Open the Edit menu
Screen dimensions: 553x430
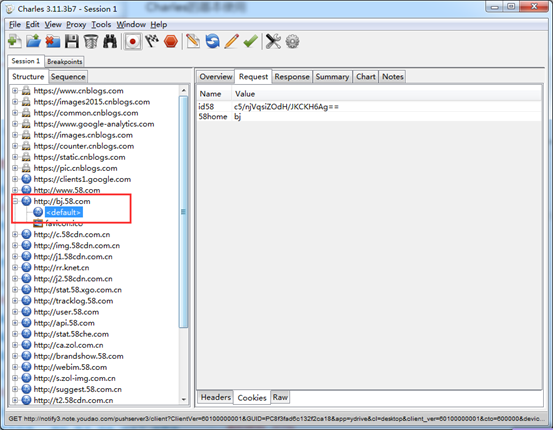[x=32, y=24]
